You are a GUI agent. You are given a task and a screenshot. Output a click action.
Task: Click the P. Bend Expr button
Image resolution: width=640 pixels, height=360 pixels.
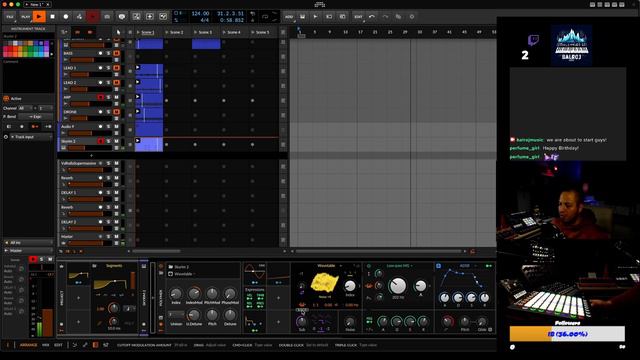point(36,117)
